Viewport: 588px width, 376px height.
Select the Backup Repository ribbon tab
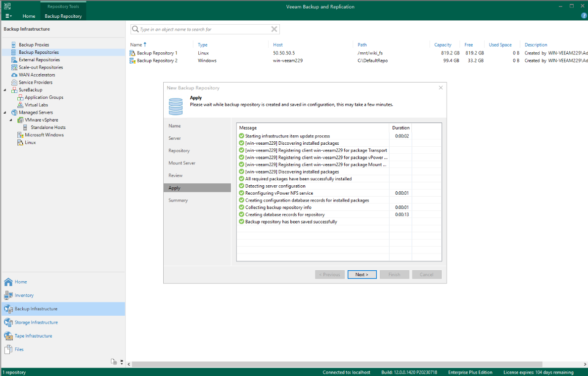(63, 16)
